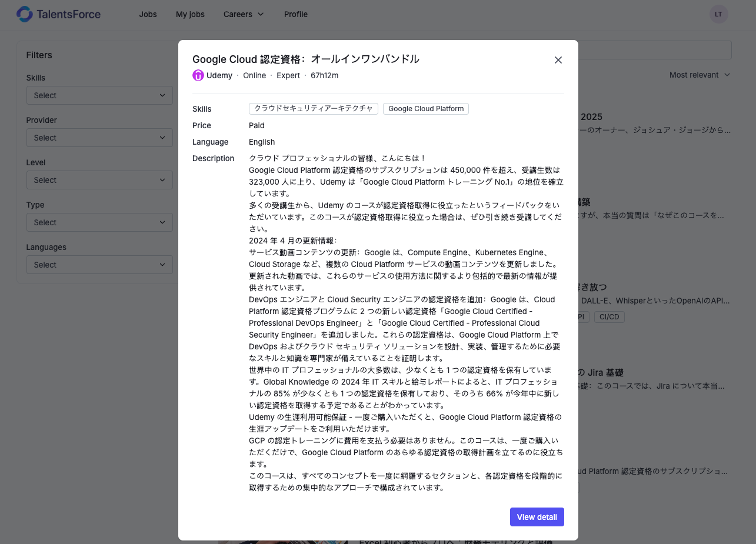Screen dimensions: 756x544
Task: Open the Skills filter dropdown
Action: coord(99,95)
